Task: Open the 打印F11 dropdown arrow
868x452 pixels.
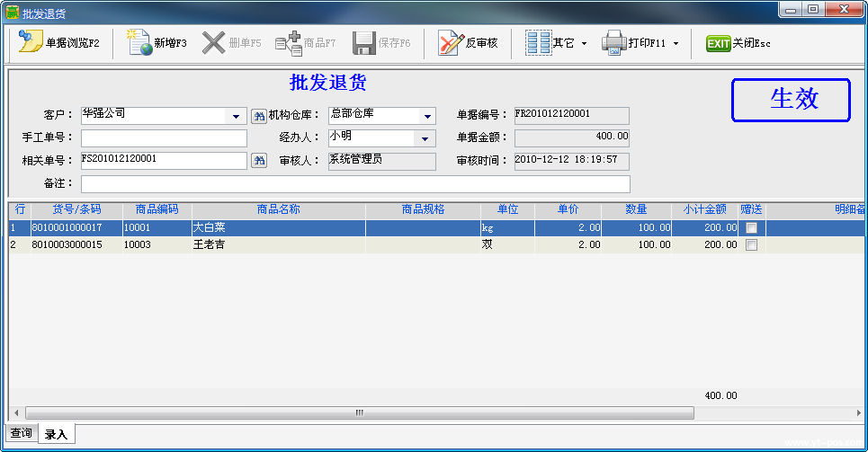Action: (x=676, y=43)
